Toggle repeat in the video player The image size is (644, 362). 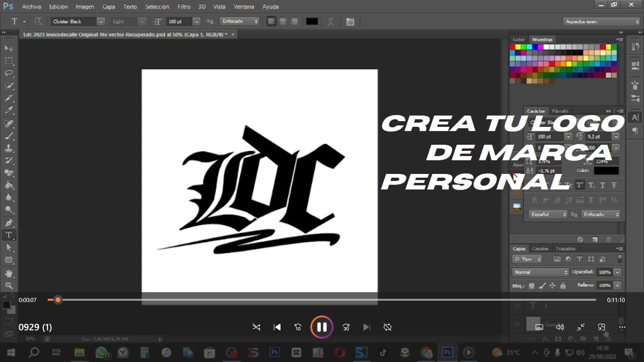pyautogui.click(x=387, y=327)
